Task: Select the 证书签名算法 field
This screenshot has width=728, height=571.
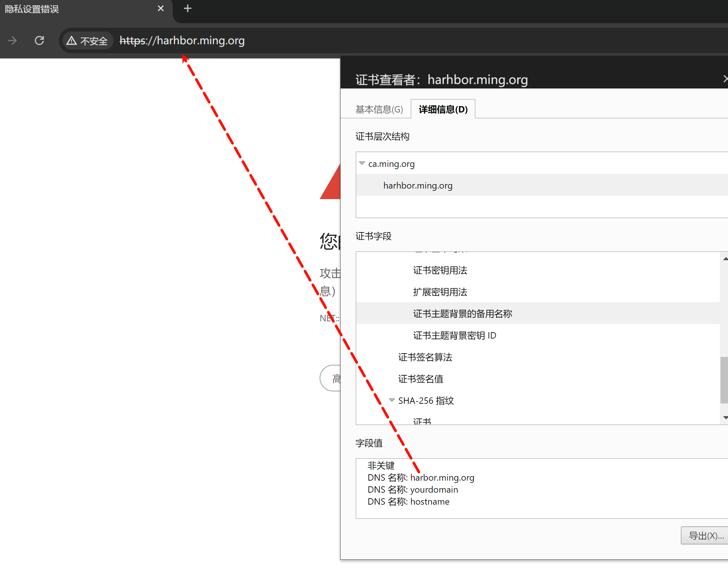Action: 425,357
